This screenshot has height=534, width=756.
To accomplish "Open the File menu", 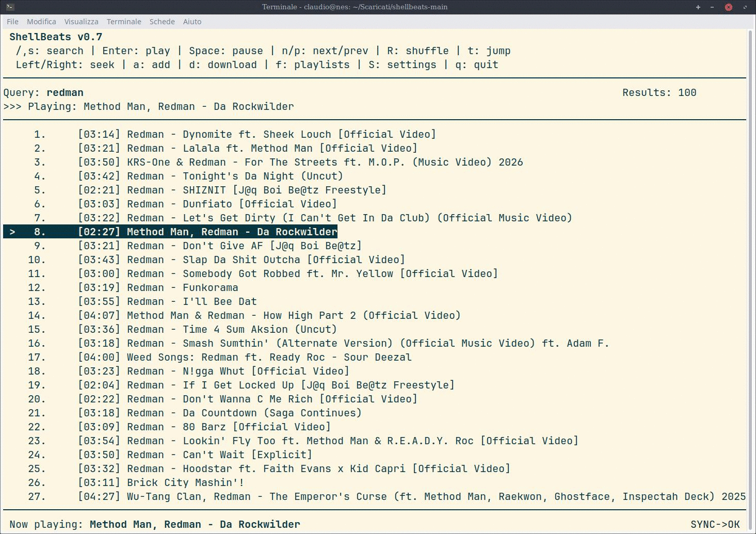I will pyautogui.click(x=12, y=22).
